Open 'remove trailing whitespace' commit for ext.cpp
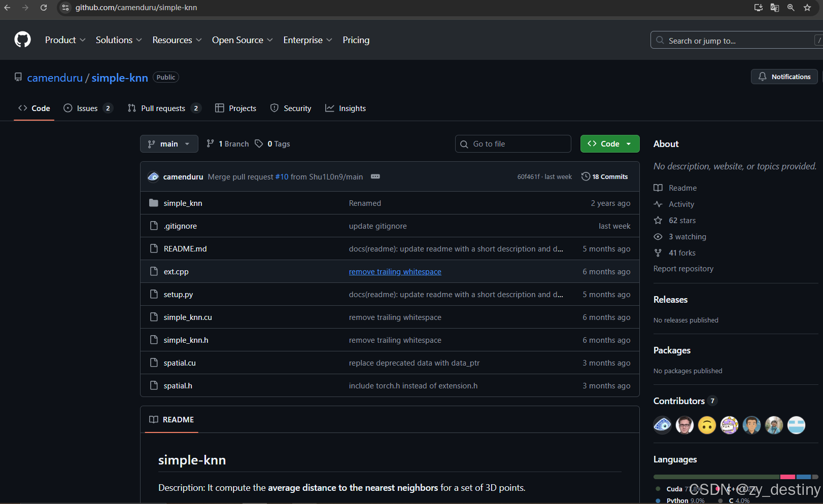This screenshot has height=504, width=823. [395, 271]
